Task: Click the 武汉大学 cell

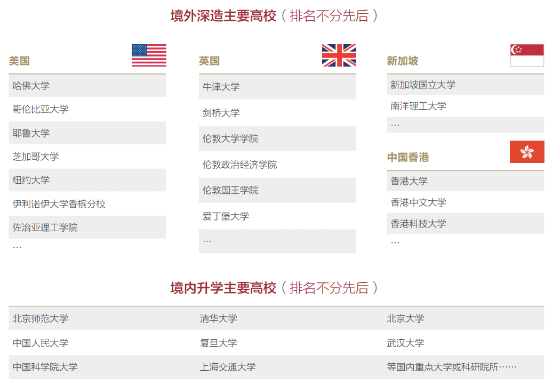Action: [406, 342]
